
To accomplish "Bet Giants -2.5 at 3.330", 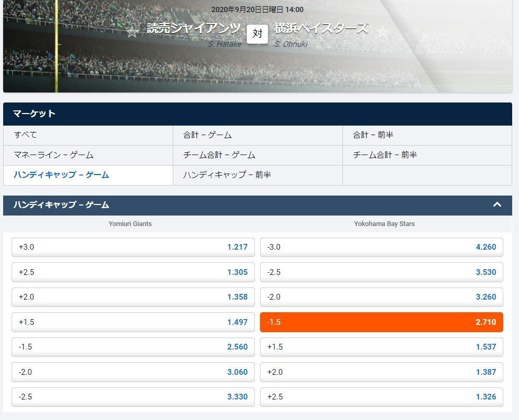I will tap(133, 397).
